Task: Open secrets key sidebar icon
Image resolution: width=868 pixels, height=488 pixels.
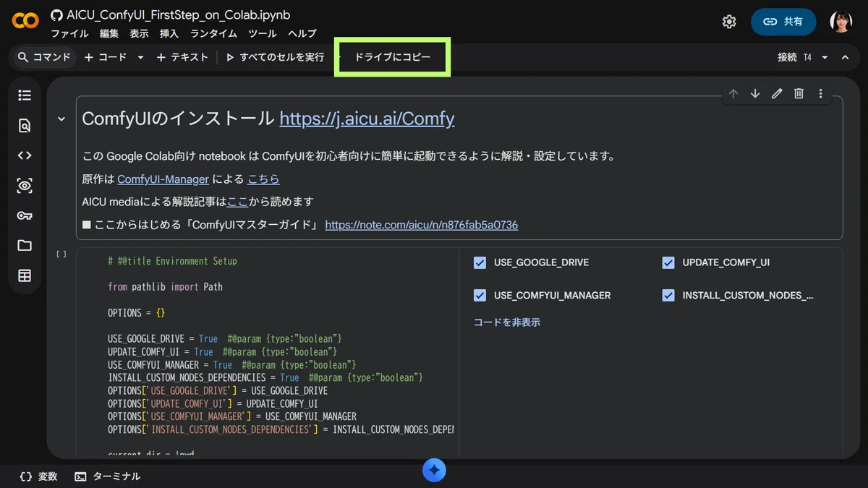Action: click(x=25, y=215)
